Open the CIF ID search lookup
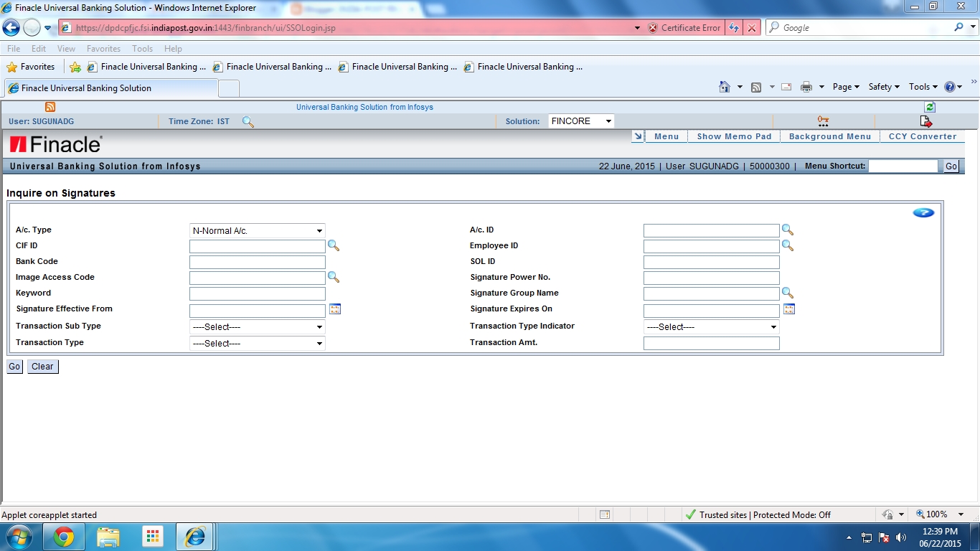Viewport: 980px width, 551px height. (x=333, y=246)
